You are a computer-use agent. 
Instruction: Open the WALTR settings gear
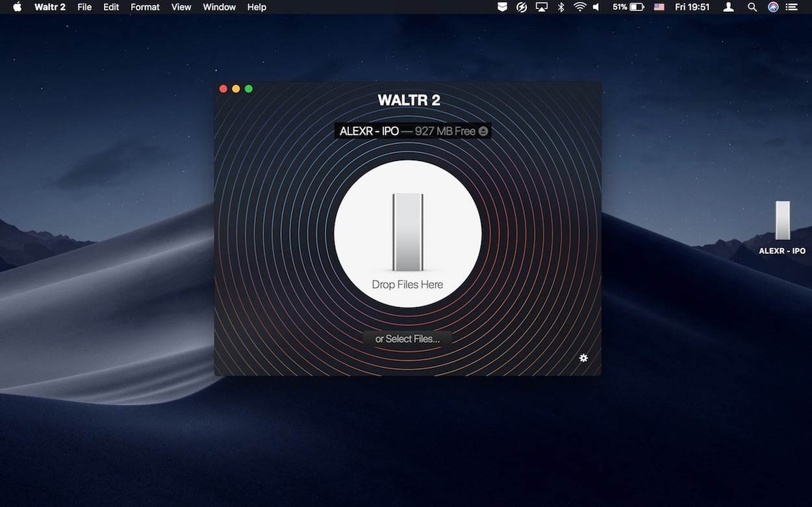point(583,358)
